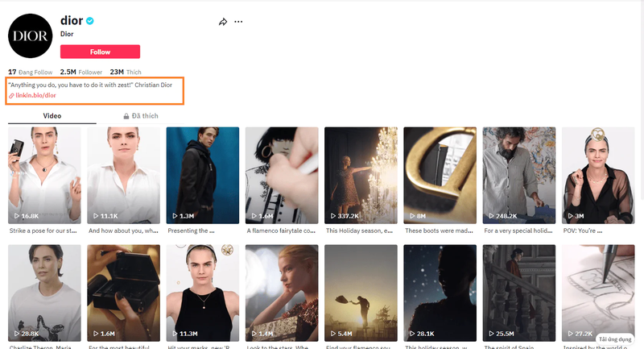This screenshot has width=644, height=349.
Task: Open video with 11.1K views
Action: point(124,176)
